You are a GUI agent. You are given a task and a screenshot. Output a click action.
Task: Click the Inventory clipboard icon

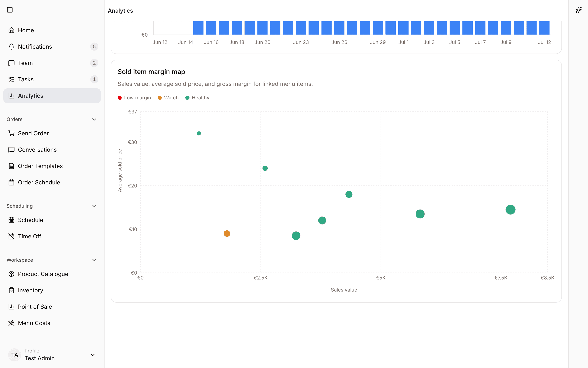coord(11,290)
